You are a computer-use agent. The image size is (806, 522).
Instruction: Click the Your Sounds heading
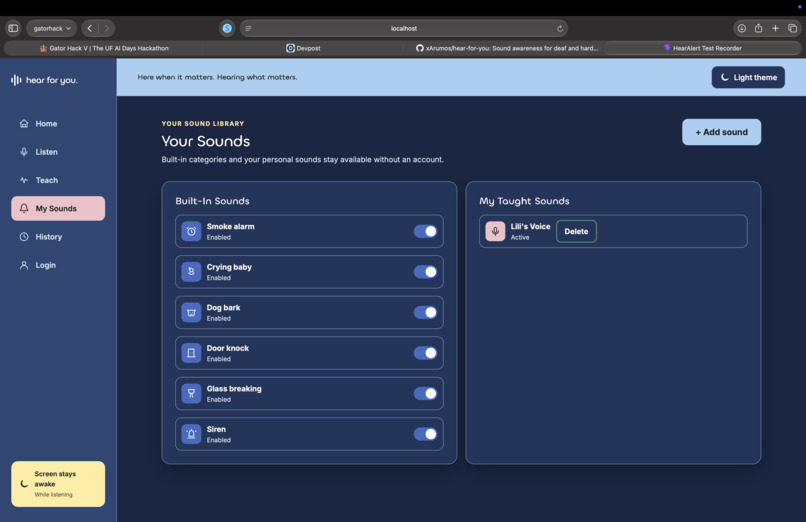coord(206,141)
